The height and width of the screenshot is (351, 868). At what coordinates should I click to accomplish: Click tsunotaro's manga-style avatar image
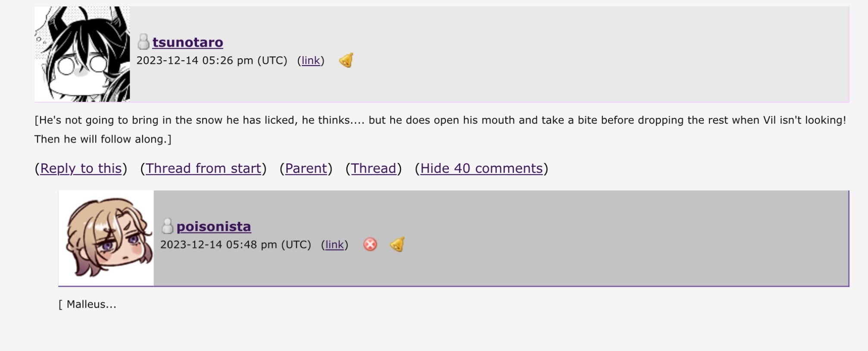pos(82,54)
